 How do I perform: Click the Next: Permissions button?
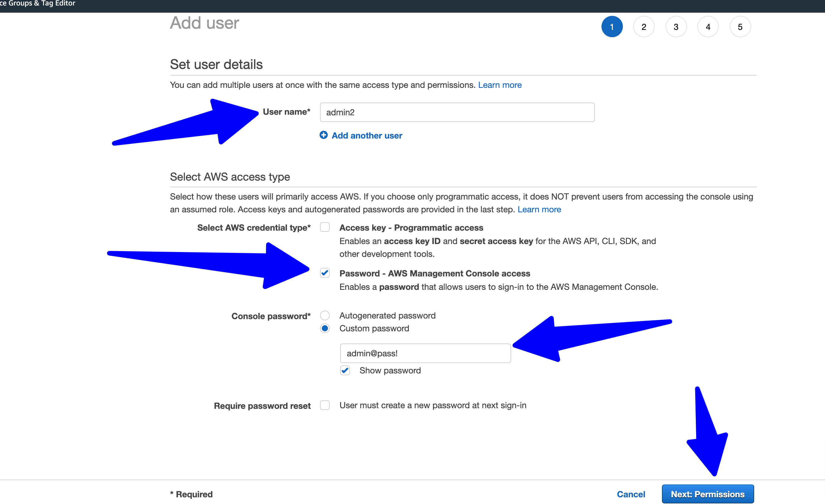[x=708, y=494]
